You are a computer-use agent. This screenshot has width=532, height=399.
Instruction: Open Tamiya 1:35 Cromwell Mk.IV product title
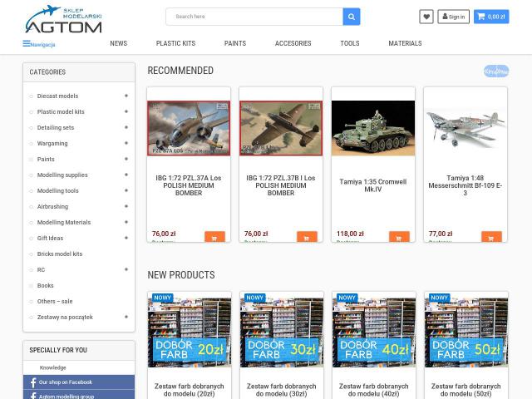point(373,185)
